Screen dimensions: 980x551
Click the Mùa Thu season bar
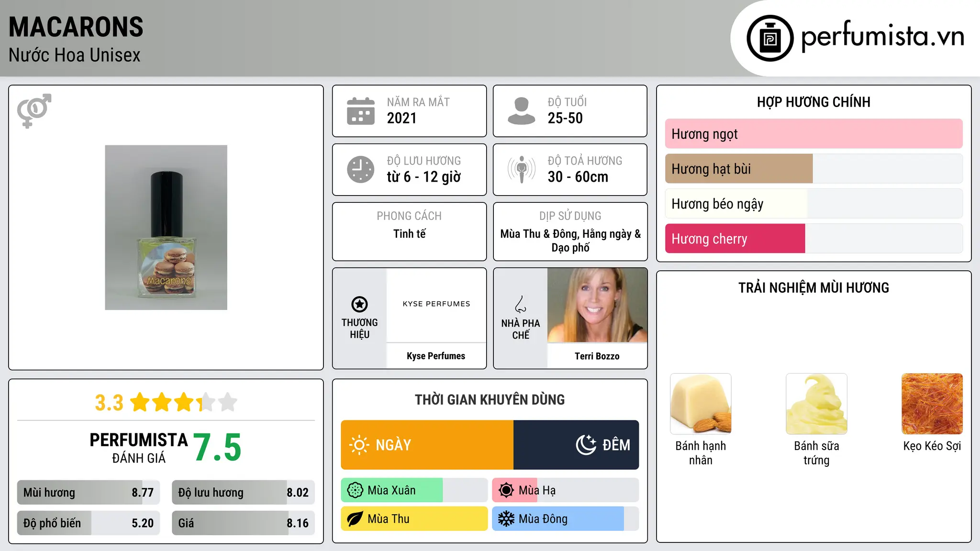coord(414,519)
